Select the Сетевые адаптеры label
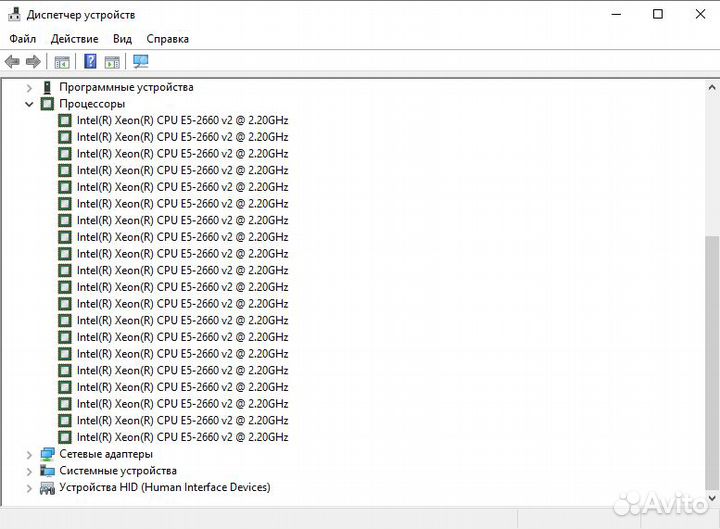The width and height of the screenshot is (720, 529). 106,454
